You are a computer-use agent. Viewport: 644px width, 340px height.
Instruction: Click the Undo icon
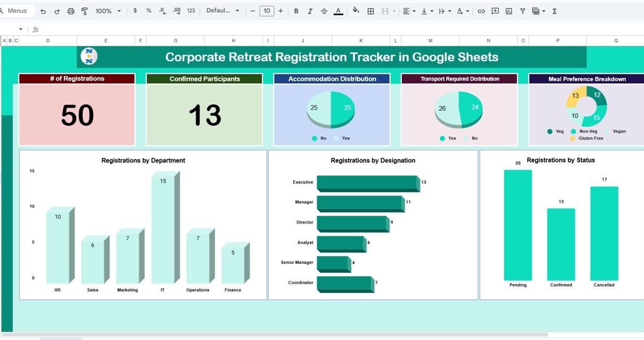click(43, 11)
